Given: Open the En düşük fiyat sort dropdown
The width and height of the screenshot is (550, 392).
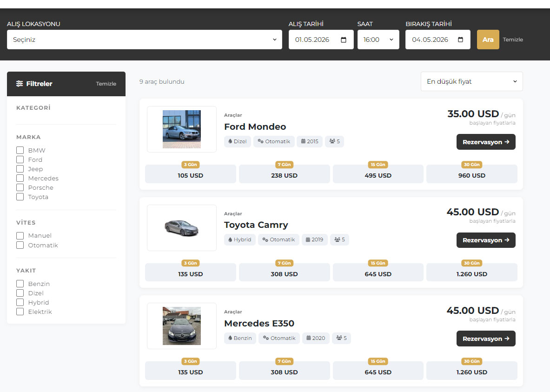Looking at the screenshot, I should point(471,81).
